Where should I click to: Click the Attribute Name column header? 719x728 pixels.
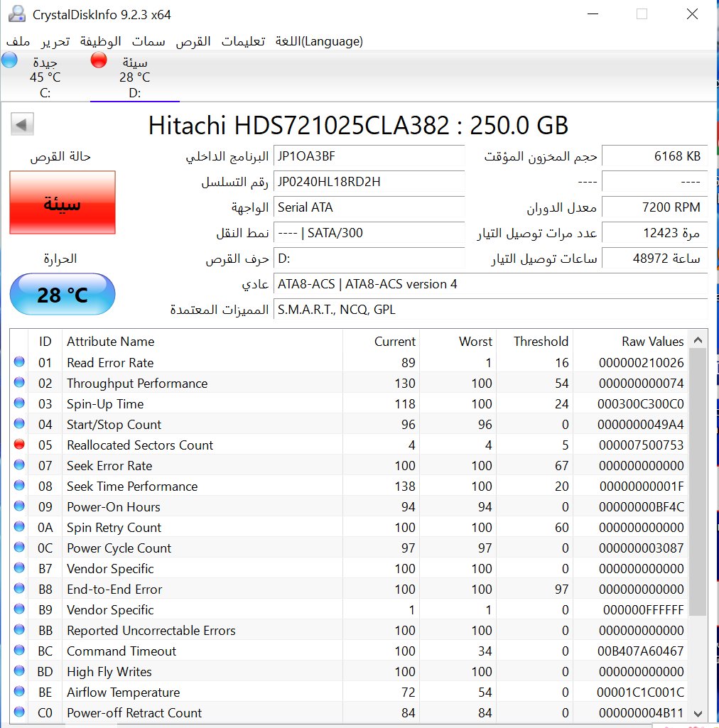coord(202,341)
